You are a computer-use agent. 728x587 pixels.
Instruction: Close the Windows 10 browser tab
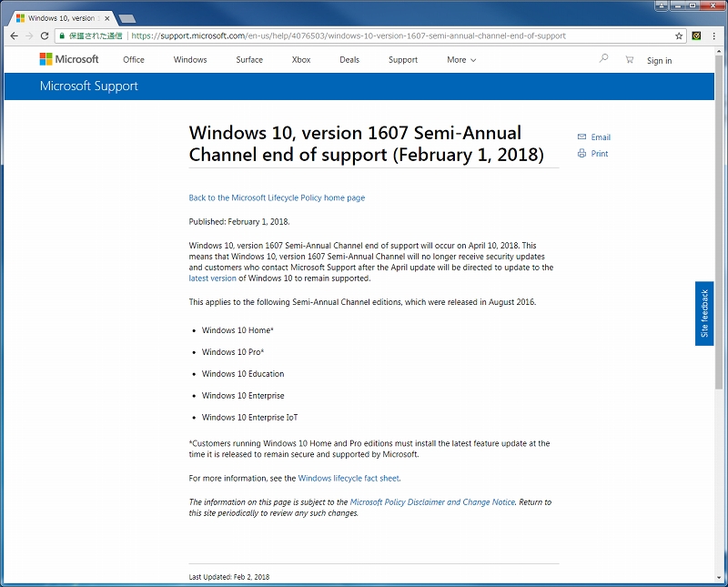pos(107,18)
